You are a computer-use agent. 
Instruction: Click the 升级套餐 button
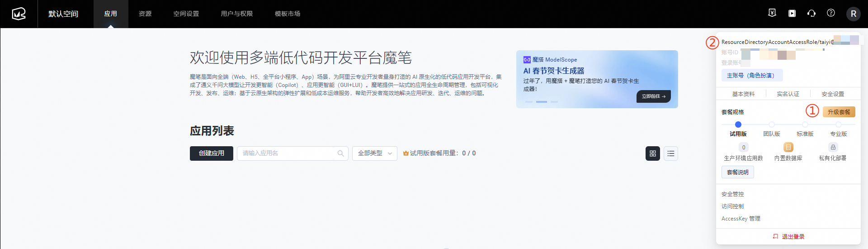839,112
